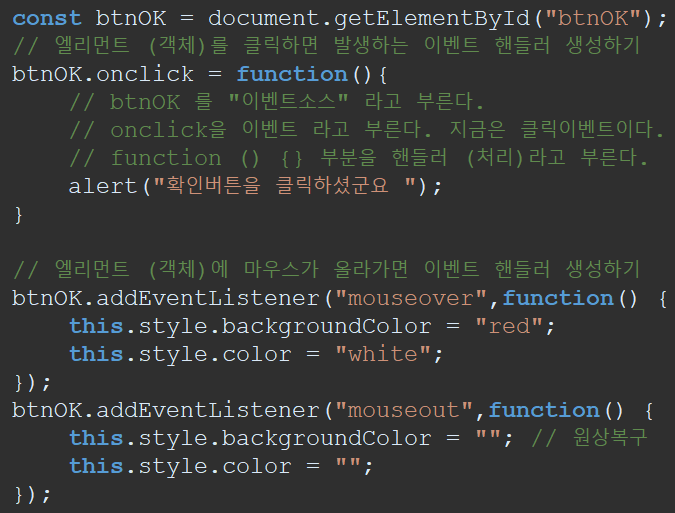
Task: Click 'document.getElementById' on the first line
Action: pyautogui.click(x=369, y=19)
